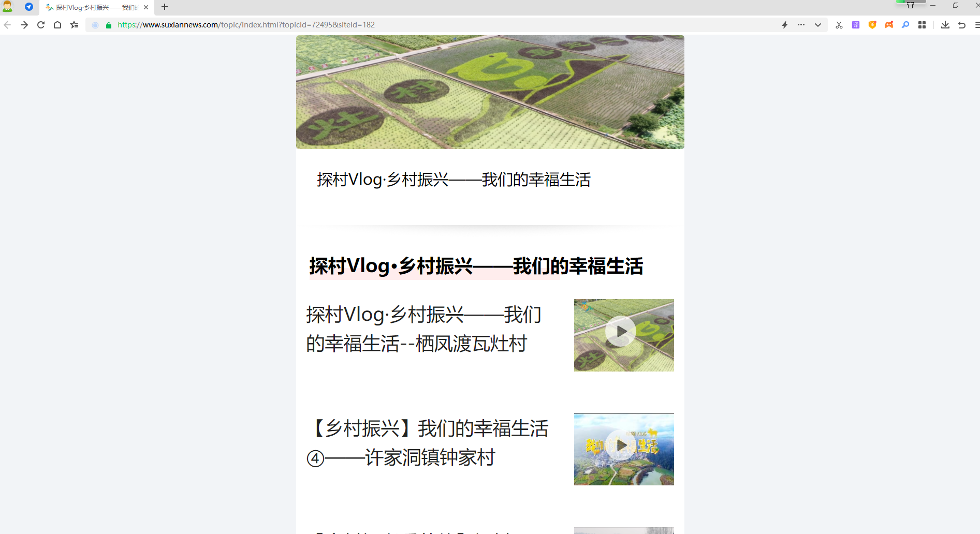Play the 栖凤渡瓦灶村 video thumbnail
The image size is (980, 534).
tap(624, 335)
